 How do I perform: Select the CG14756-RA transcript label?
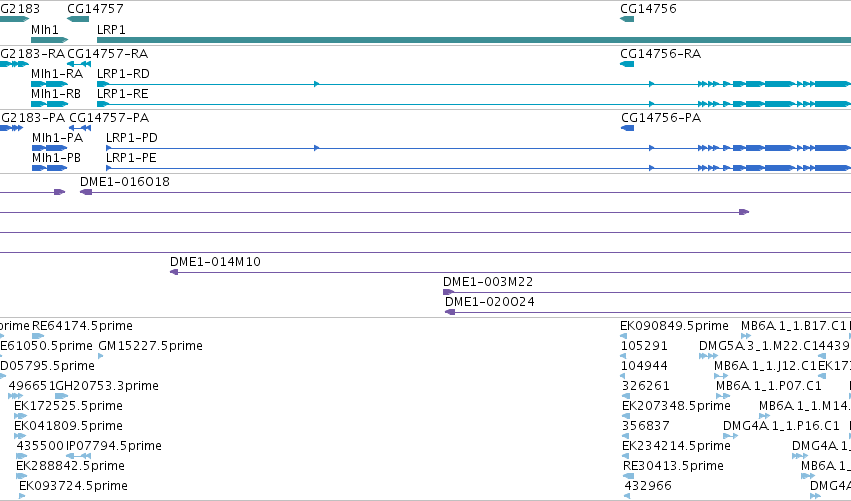(661, 54)
